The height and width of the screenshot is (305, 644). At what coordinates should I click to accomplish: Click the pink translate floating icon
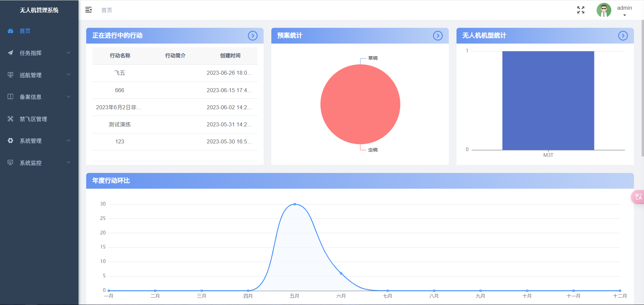(x=638, y=197)
